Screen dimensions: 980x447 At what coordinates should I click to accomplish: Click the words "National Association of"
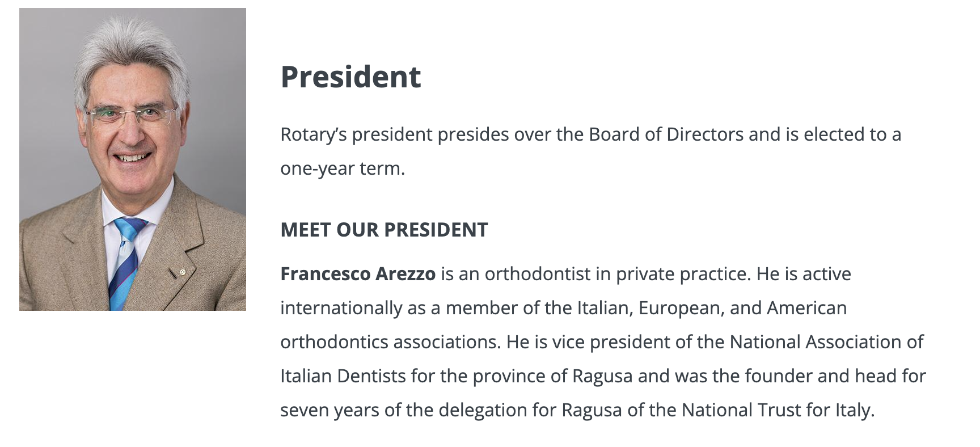click(826, 342)
